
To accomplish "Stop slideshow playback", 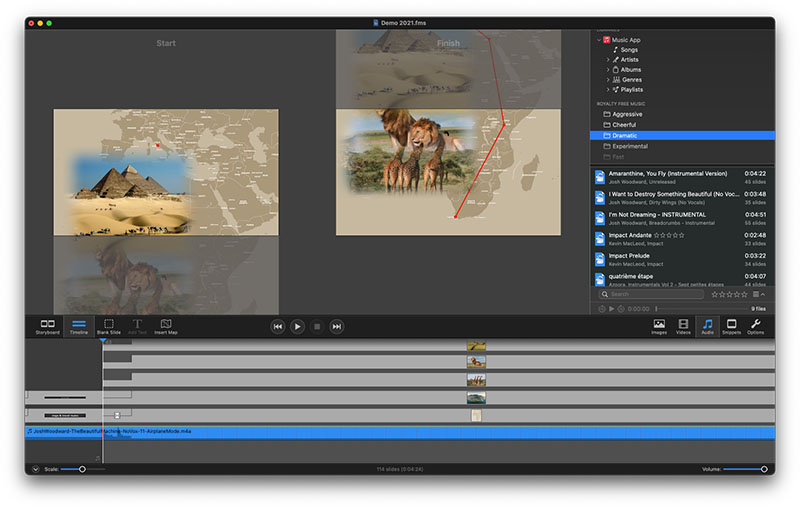I will tap(317, 327).
